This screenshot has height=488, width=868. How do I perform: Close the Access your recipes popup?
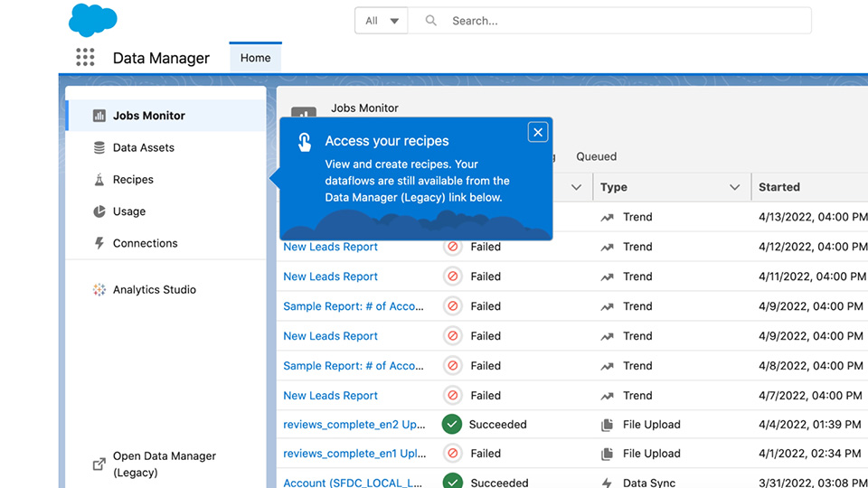point(538,133)
